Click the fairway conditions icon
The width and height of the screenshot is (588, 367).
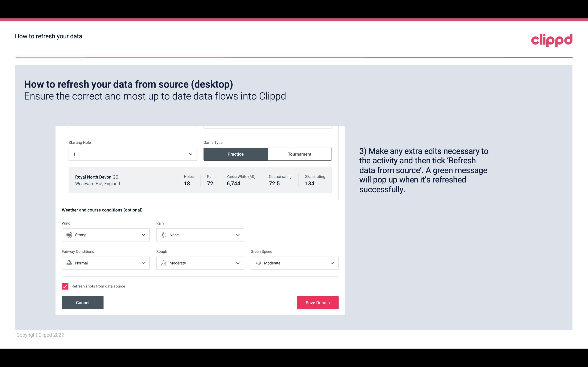[69, 263]
